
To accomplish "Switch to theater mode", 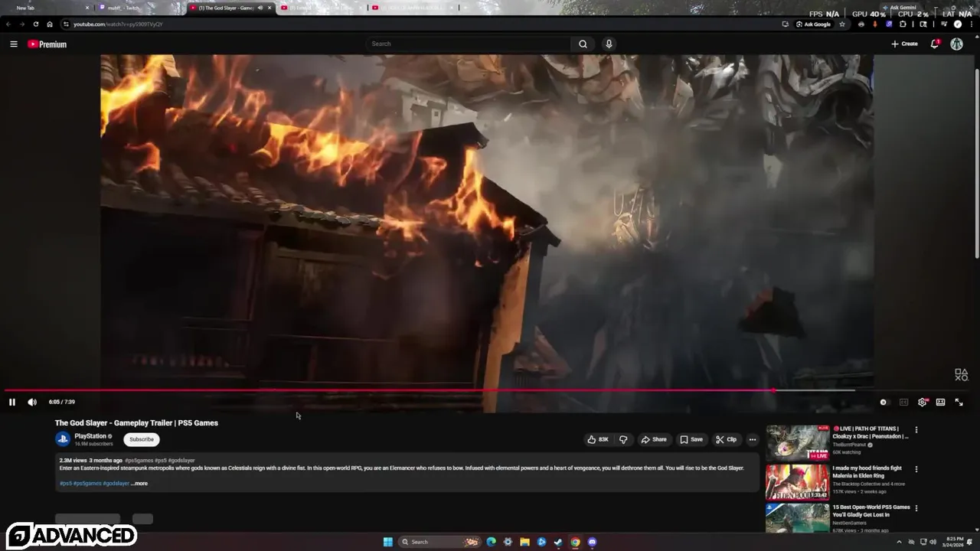I will (940, 402).
